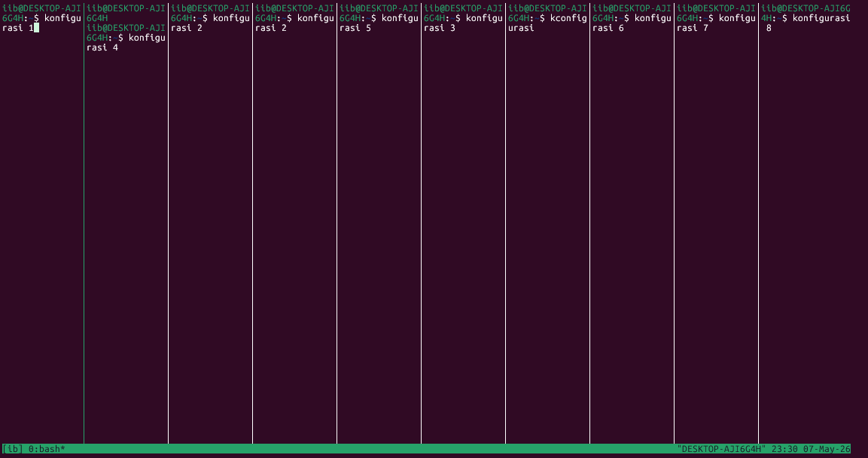Click the "[ib]" session name in status bar

coord(12,449)
